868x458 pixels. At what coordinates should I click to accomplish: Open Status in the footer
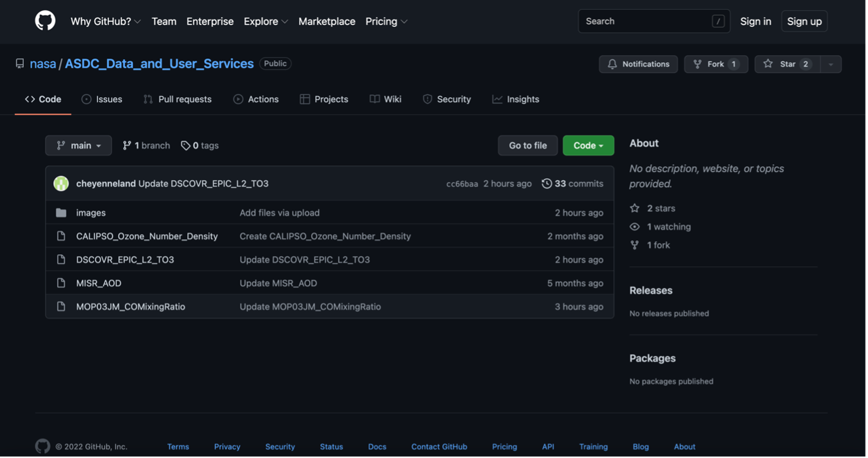331,446
